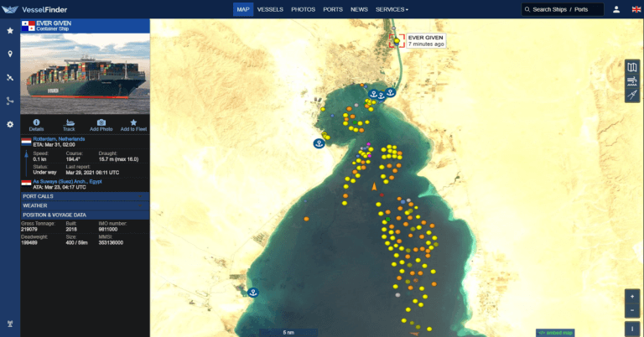This screenshot has height=337, width=644.
Task: Click the VesselFinder logo
Action: [x=34, y=9]
